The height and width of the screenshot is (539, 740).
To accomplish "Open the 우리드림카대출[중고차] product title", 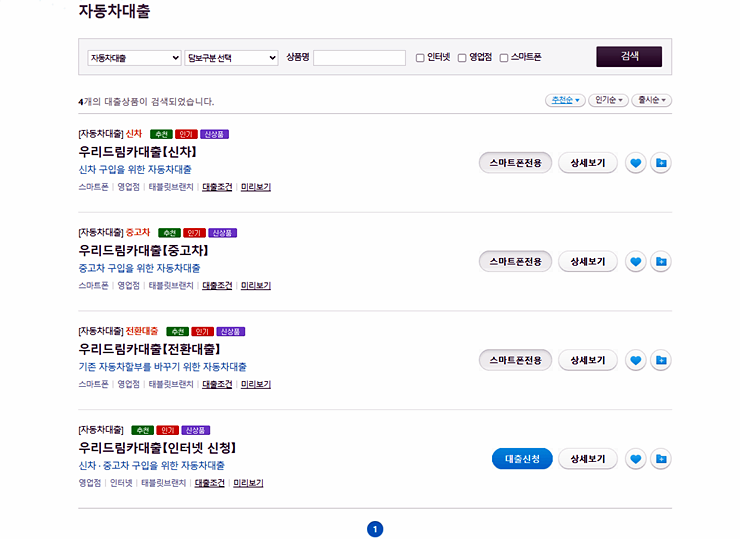I will pos(143,251).
